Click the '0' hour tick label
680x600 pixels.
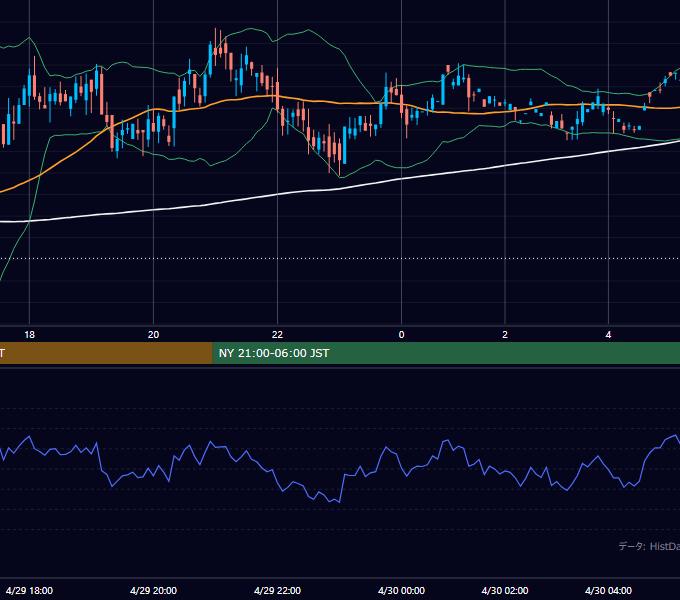[x=402, y=335]
